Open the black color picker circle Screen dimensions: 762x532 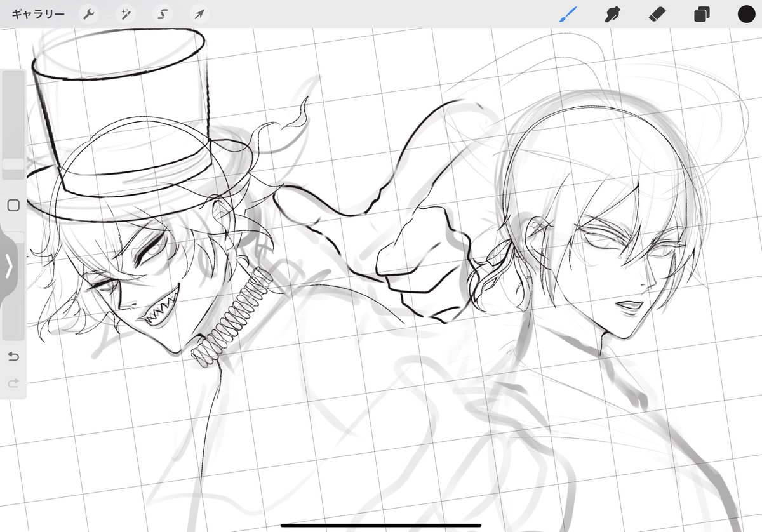[x=746, y=14]
